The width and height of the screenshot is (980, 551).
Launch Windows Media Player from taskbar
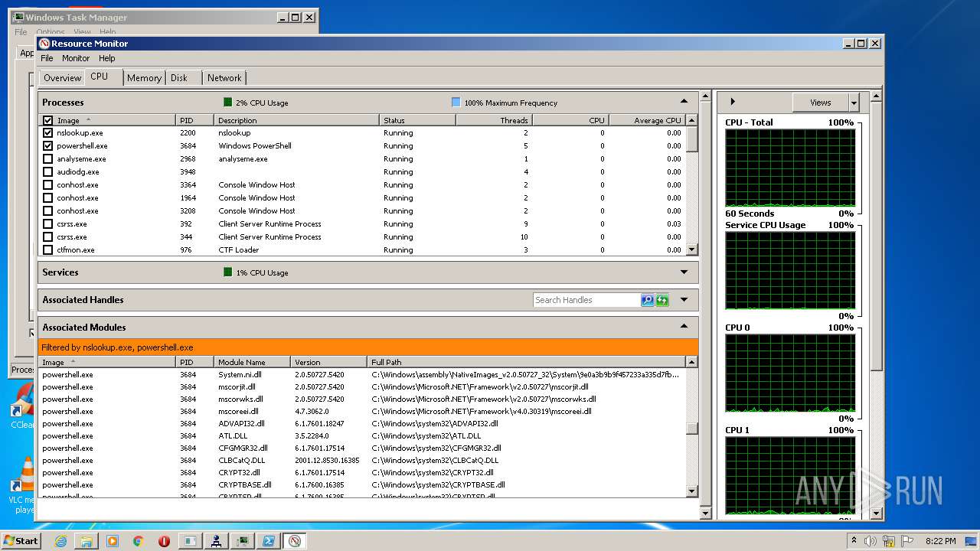tap(113, 541)
